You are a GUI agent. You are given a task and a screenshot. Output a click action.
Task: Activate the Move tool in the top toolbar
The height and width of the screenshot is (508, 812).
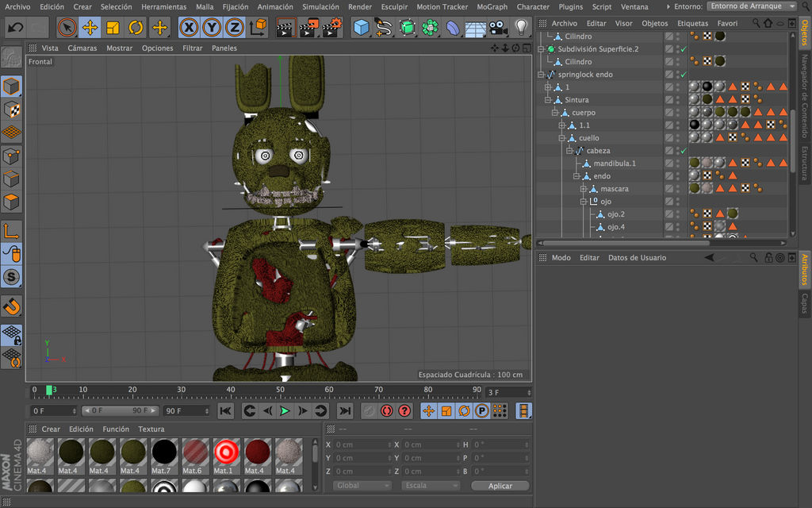point(90,27)
